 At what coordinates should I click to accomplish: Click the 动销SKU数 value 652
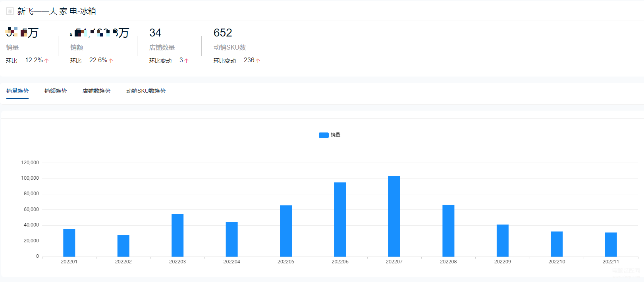[223, 33]
